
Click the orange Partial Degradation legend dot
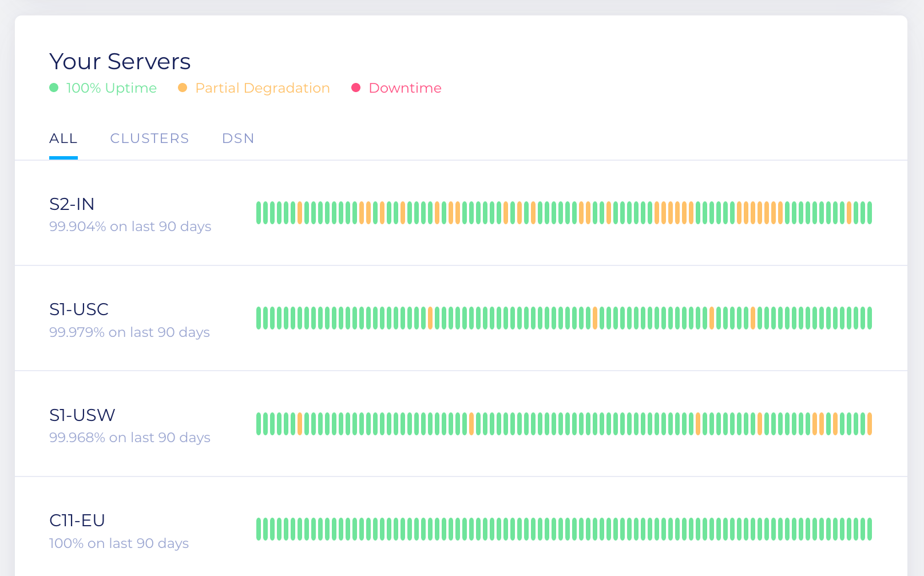tap(183, 88)
